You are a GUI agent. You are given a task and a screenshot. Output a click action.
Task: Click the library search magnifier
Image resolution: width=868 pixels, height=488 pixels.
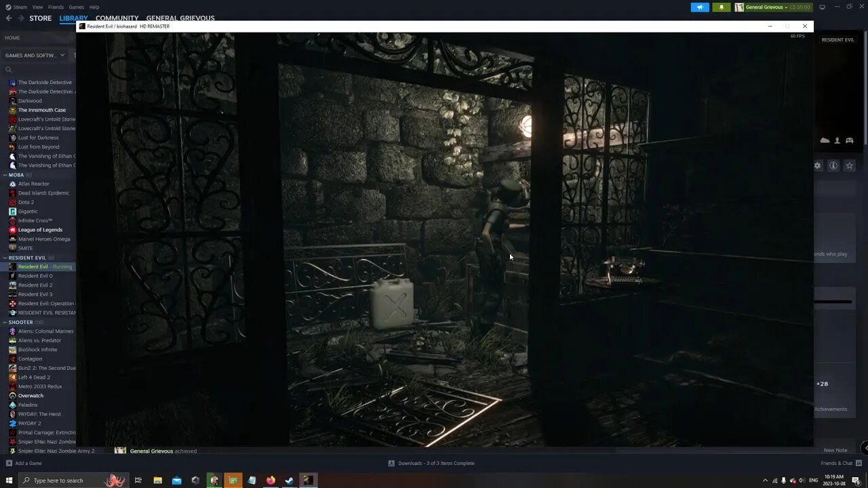[x=9, y=69]
